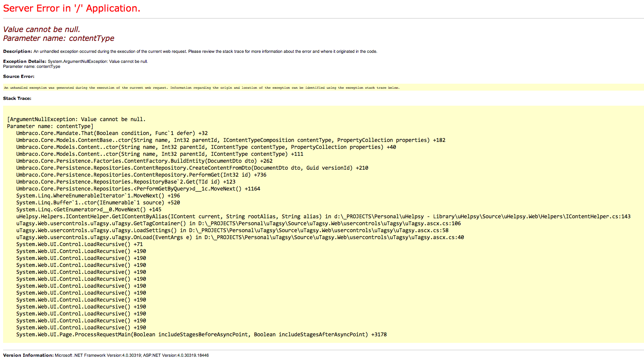Click the 'Source Error:' label
The image size is (644, 361).
[19, 76]
